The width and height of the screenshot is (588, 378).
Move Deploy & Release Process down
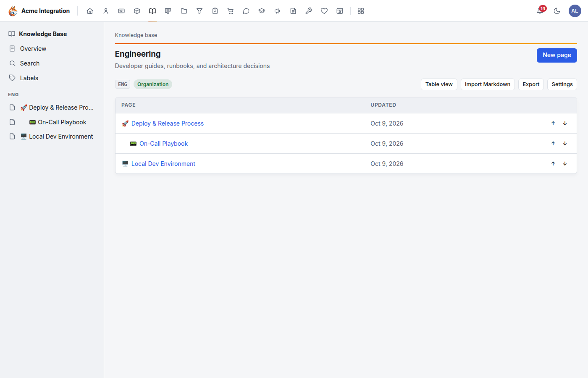[x=565, y=123]
